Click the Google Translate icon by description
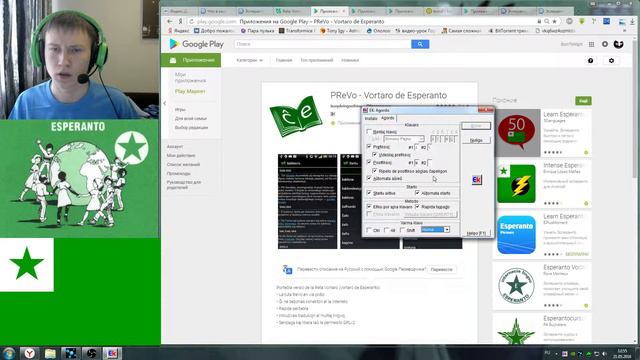Screen dimensions: 640x360 [287, 269]
